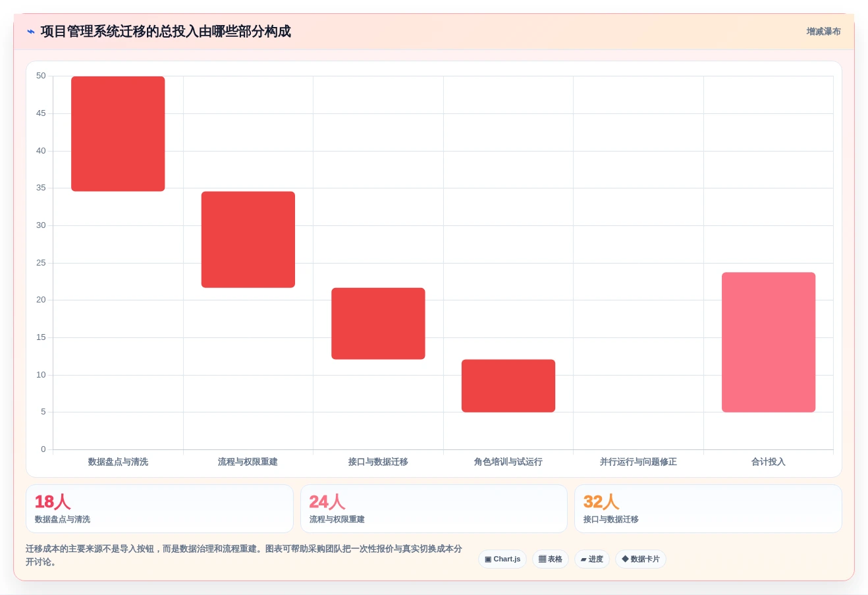Click x-axis label 并行运行与问题修正
Viewport: 868px width, 595px height.
click(x=638, y=462)
